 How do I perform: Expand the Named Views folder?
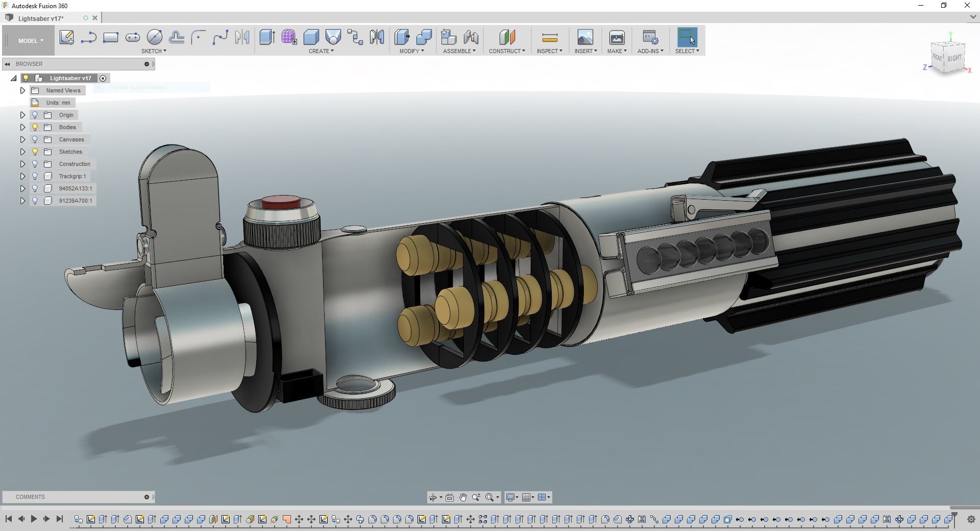pyautogui.click(x=22, y=90)
